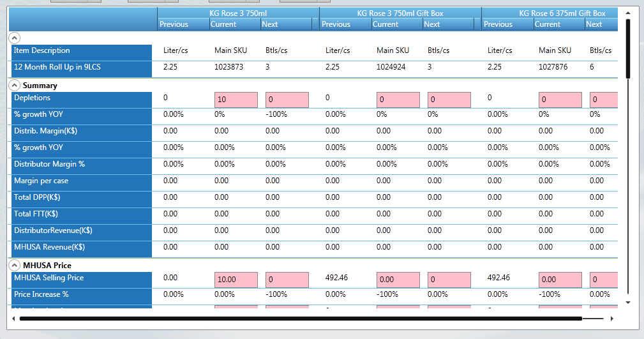
Task: Collapse the Summary section
Action: pyautogui.click(x=15, y=86)
